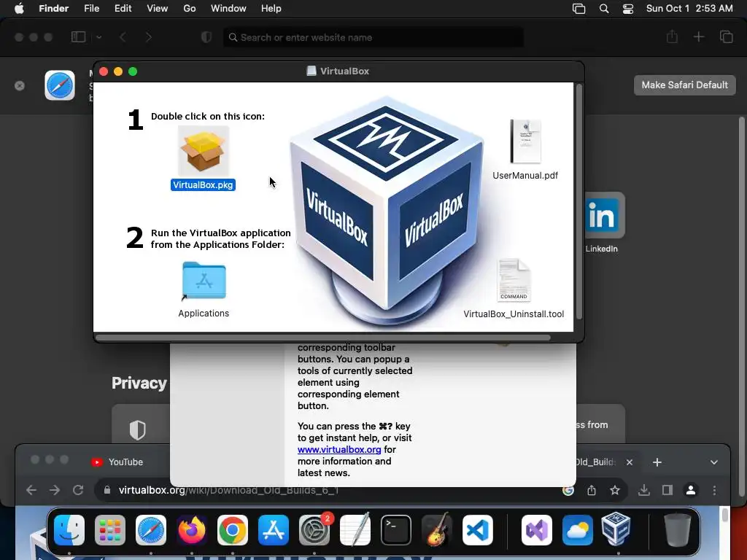Open GarageBand from the Dock
This screenshot has height=560, width=747.
click(437, 529)
